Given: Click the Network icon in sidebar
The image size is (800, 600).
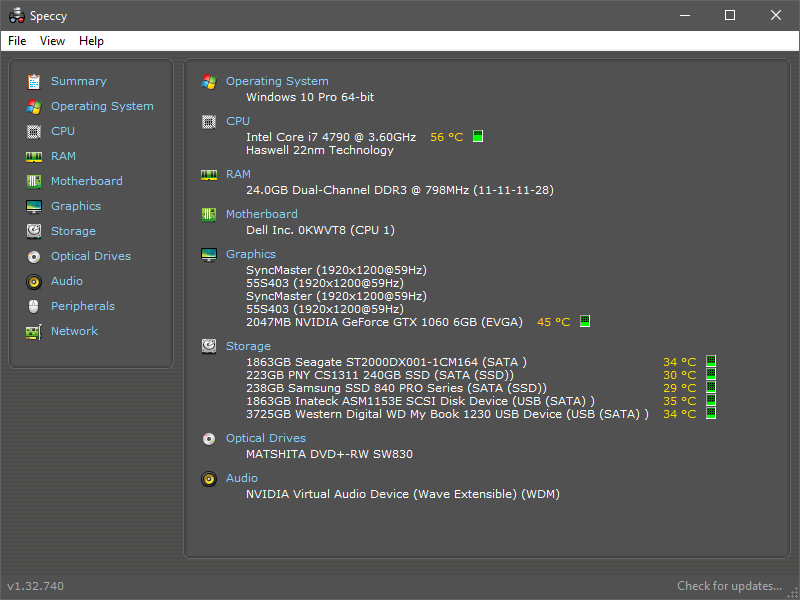Looking at the screenshot, I should coord(34,331).
